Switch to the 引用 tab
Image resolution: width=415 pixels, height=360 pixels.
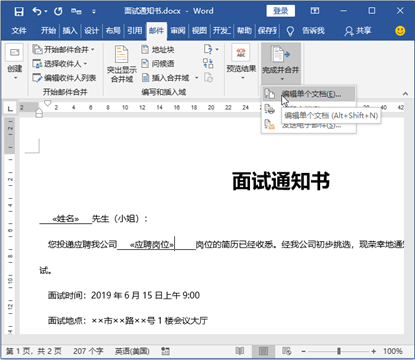tap(134, 31)
